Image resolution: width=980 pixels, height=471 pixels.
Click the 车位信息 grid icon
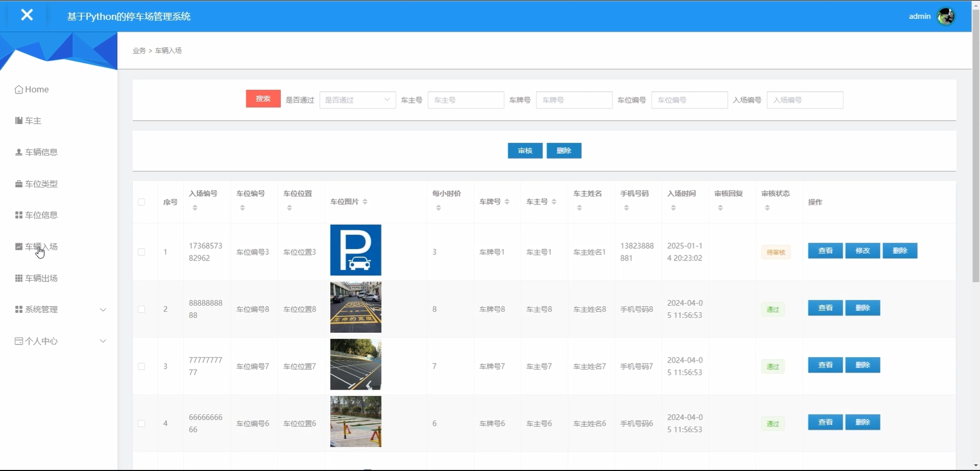[x=19, y=215]
